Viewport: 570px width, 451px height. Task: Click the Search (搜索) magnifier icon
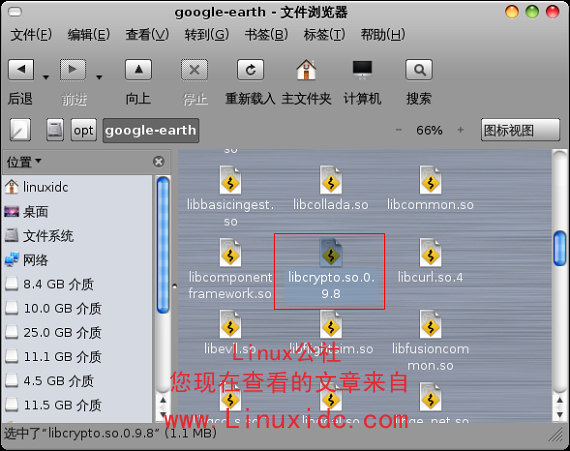419,69
